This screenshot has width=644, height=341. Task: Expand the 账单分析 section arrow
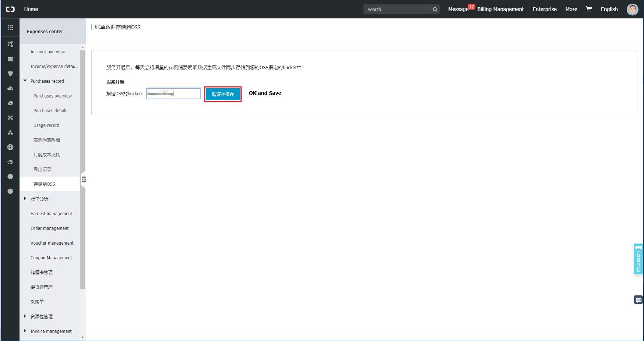pyautogui.click(x=25, y=199)
